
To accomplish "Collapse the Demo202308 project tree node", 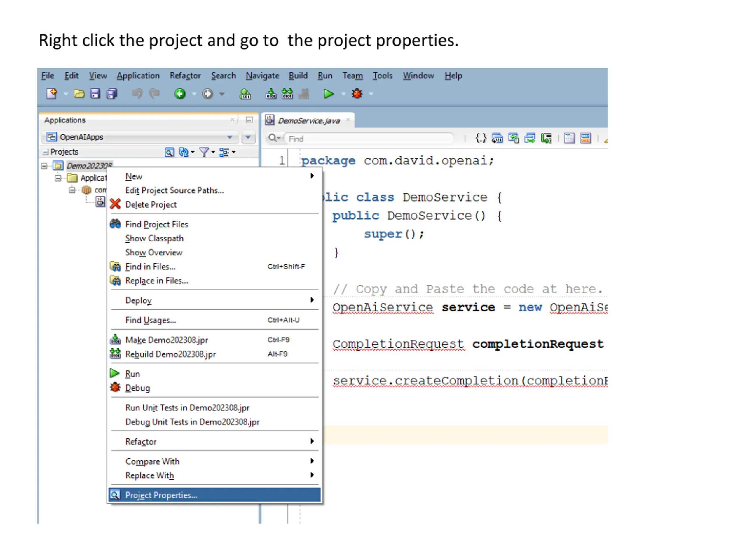I will coord(44,166).
